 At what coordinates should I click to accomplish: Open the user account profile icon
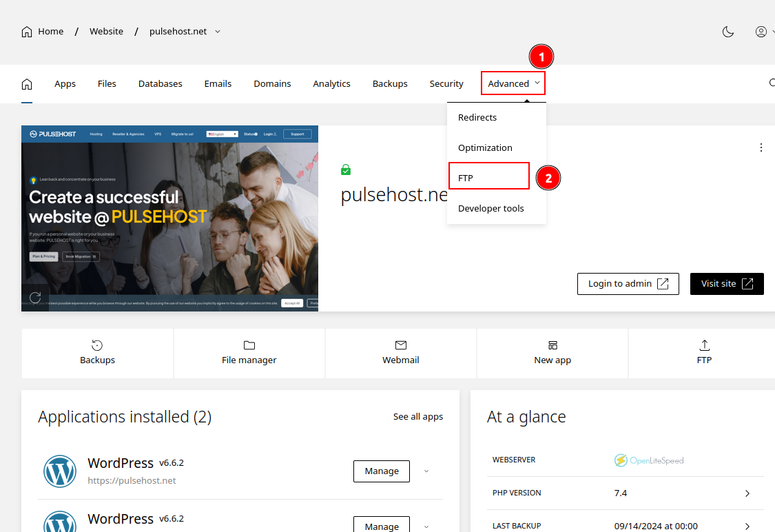761,32
